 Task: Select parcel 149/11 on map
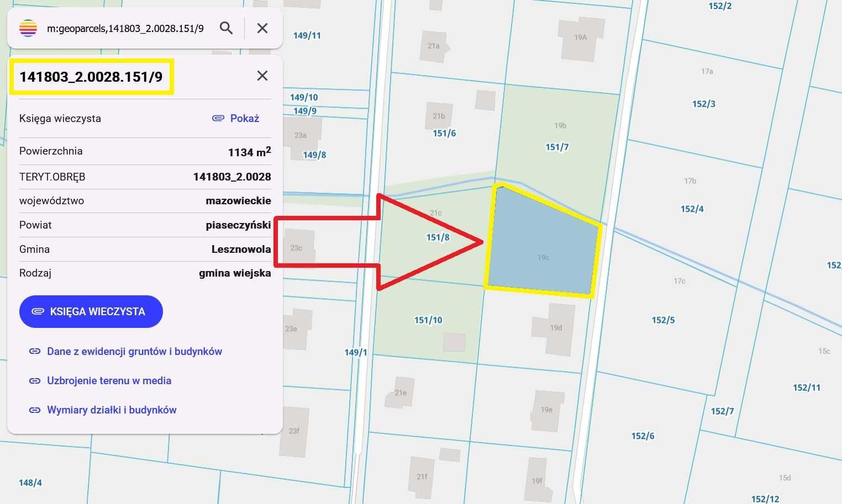307,36
